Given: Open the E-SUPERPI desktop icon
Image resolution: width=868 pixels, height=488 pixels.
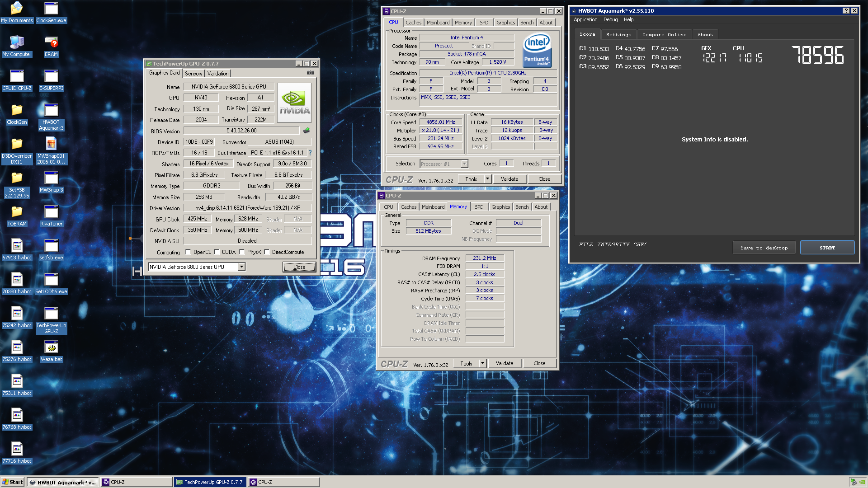Looking at the screenshot, I should [51, 80].
